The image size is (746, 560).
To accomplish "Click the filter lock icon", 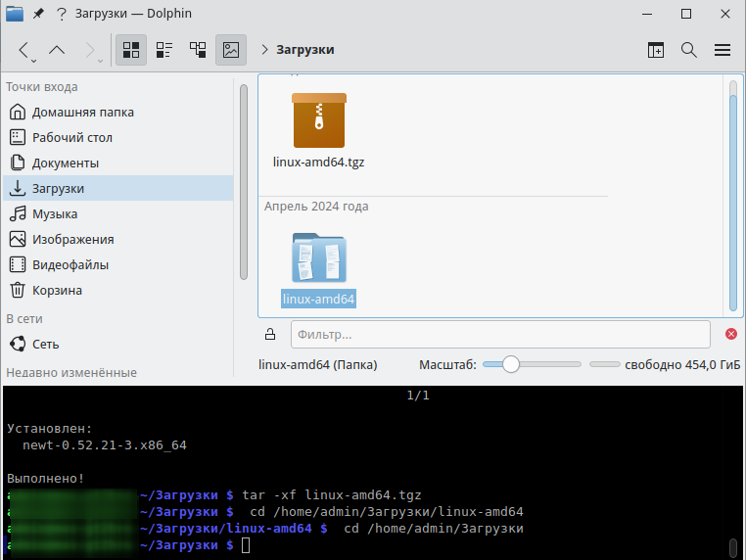I will point(270,335).
